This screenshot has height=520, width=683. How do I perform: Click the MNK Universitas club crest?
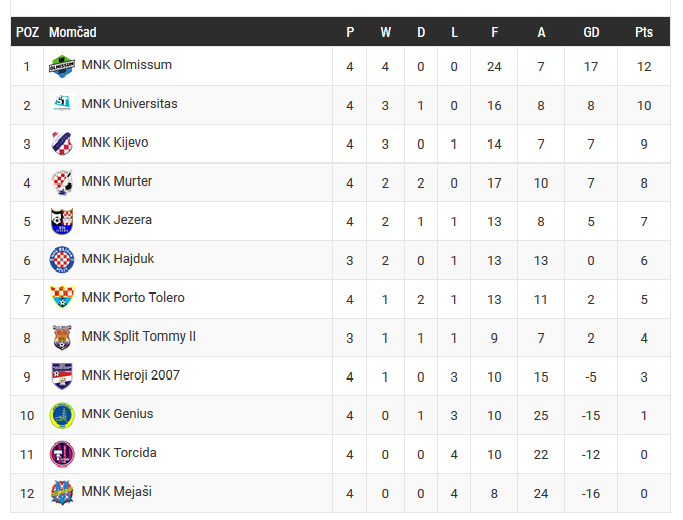pos(62,104)
